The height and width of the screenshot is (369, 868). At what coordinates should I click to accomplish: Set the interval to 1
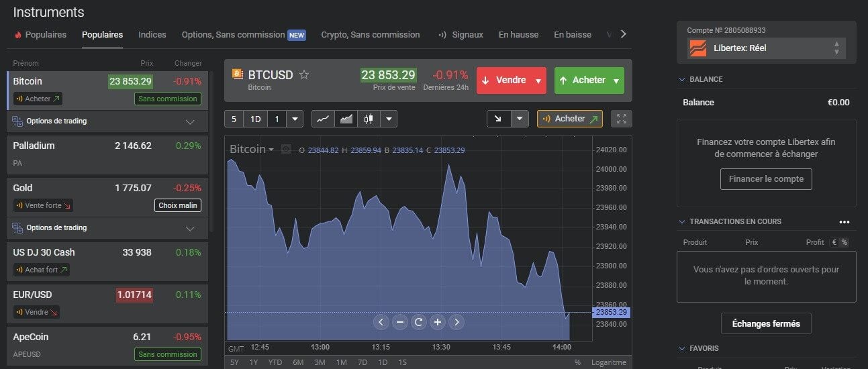tap(276, 119)
